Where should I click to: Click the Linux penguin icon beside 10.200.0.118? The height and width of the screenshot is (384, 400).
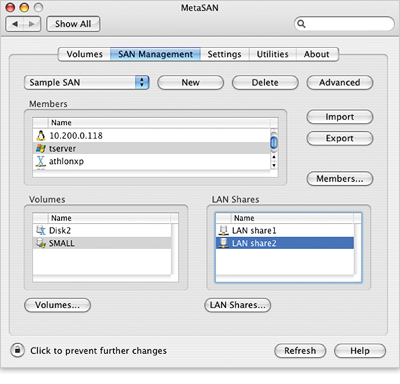[41, 136]
